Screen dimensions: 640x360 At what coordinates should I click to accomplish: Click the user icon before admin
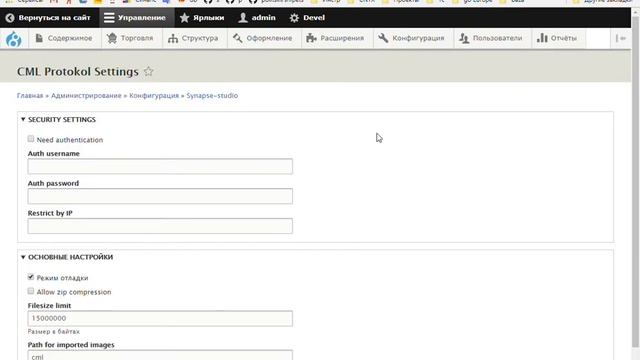coord(243,18)
